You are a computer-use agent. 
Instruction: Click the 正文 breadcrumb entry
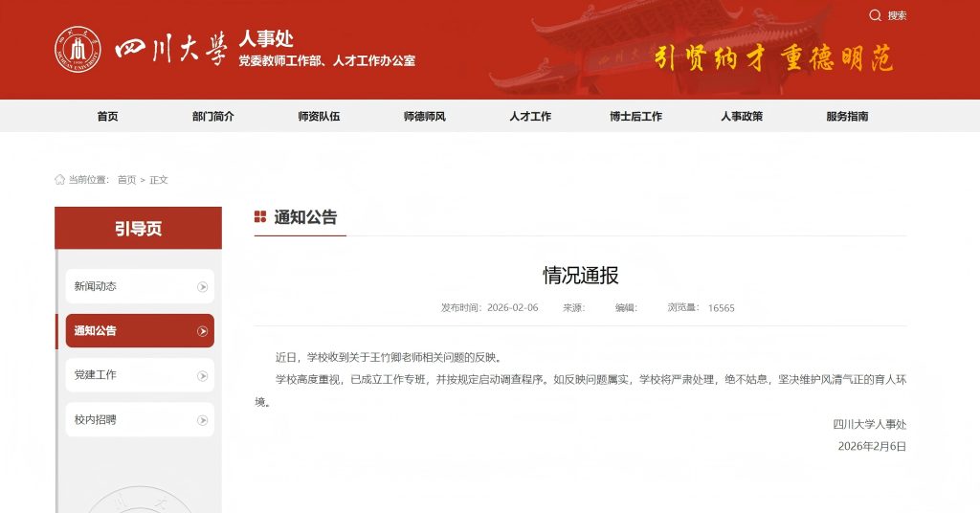(x=159, y=180)
